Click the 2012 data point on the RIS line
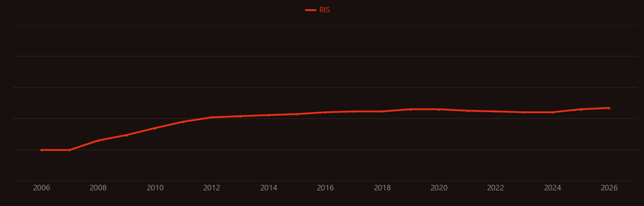644x206 pixels. (x=212, y=117)
